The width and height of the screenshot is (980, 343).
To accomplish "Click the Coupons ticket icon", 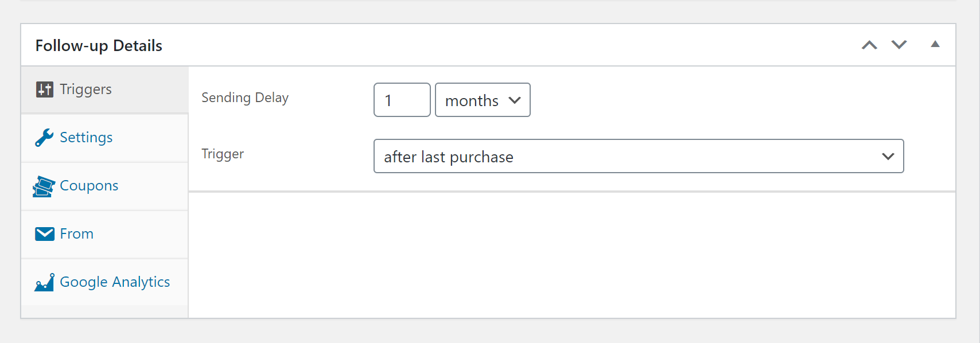I will pyautogui.click(x=44, y=186).
